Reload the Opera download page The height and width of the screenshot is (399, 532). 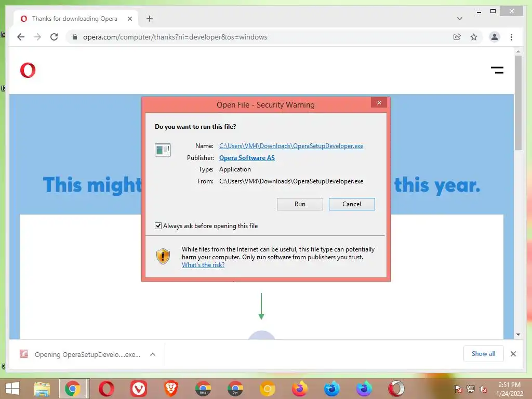pos(54,37)
